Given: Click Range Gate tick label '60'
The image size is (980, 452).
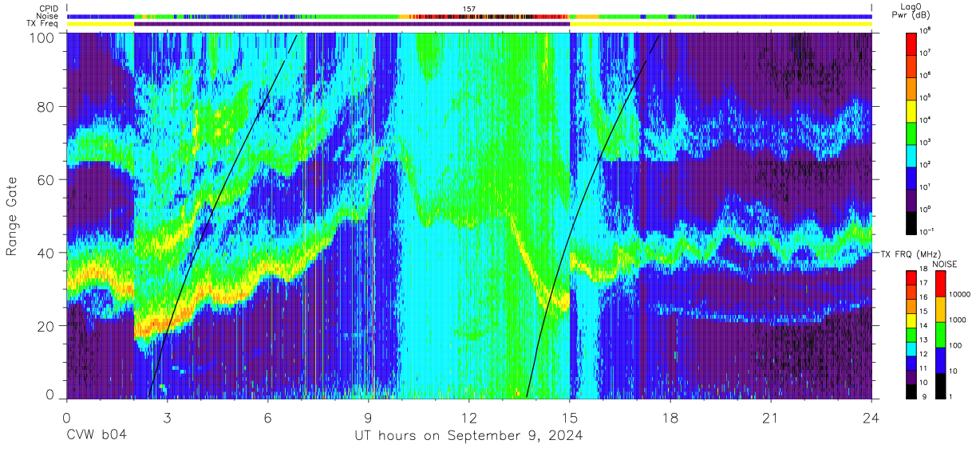Looking at the screenshot, I should 46,181.
